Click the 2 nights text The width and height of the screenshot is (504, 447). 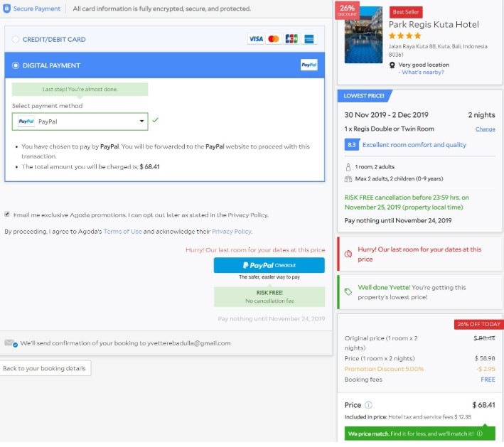coord(481,115)
